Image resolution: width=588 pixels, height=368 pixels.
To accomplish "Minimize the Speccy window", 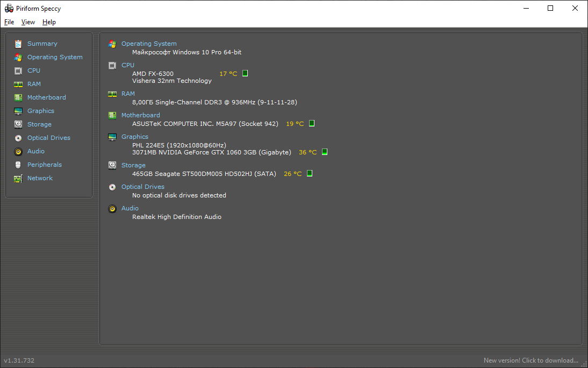I will coord(527,8).
